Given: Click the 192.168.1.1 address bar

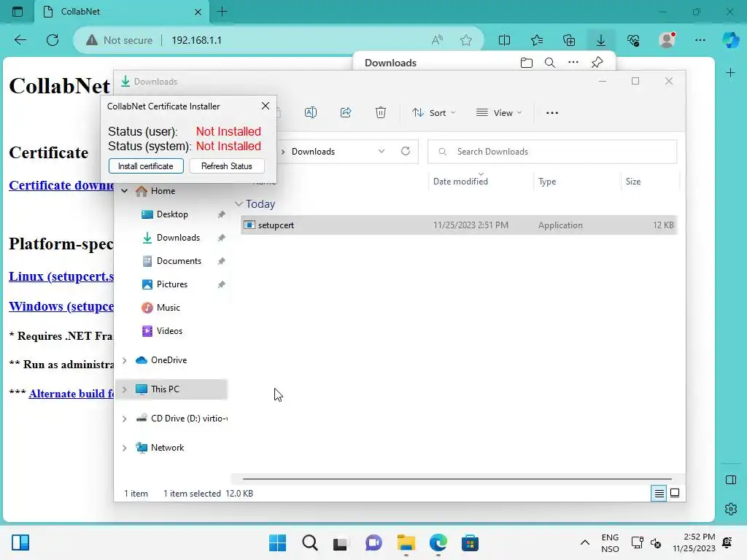Looking at the screenshot, I should click(x=196, y=41).
